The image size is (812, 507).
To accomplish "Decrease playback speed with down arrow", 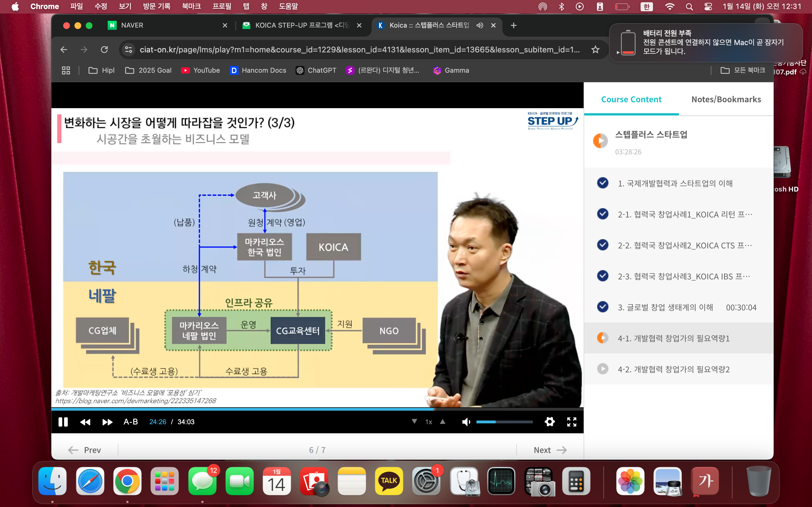I will coord(414,421).
